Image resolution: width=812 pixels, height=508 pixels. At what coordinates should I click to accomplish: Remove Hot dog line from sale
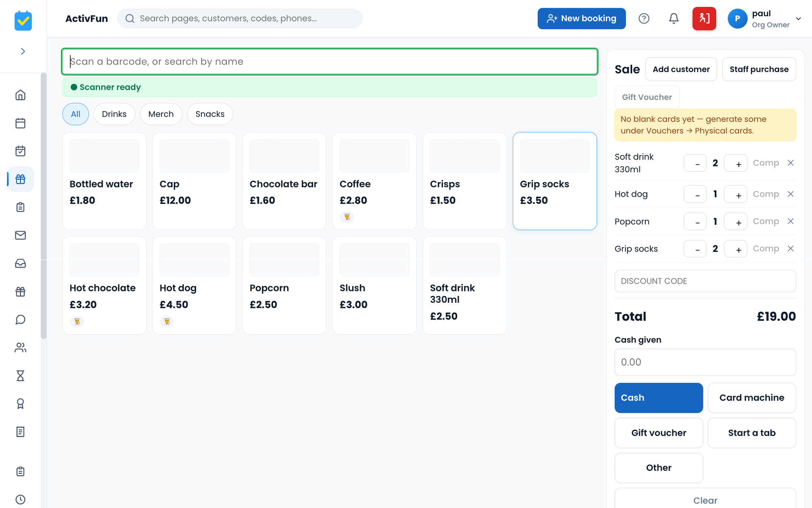790,194
